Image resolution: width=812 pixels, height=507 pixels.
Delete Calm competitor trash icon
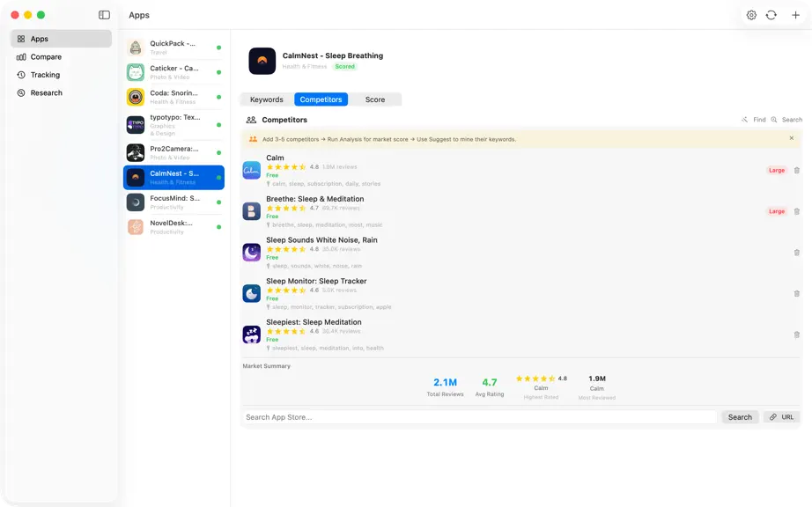point(796,170)
